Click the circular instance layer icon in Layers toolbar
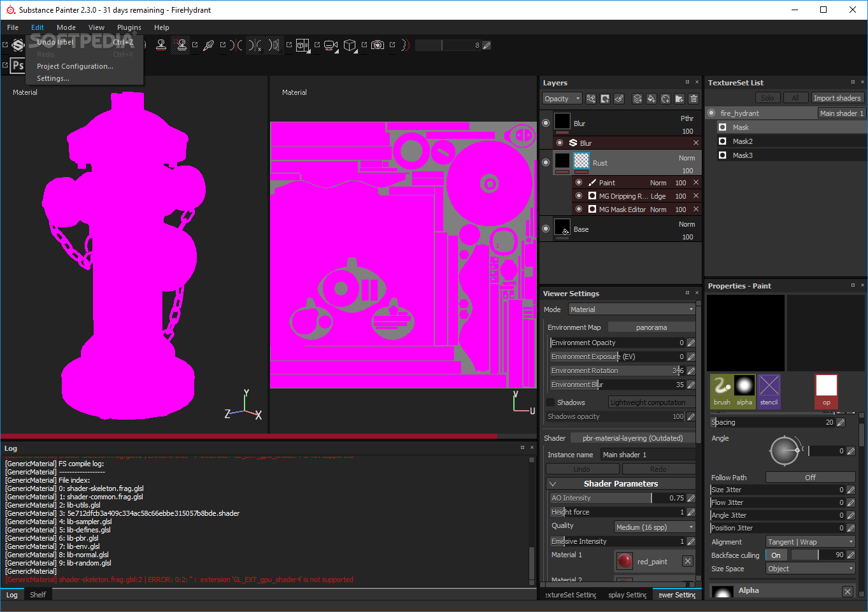 click(665, 99)
